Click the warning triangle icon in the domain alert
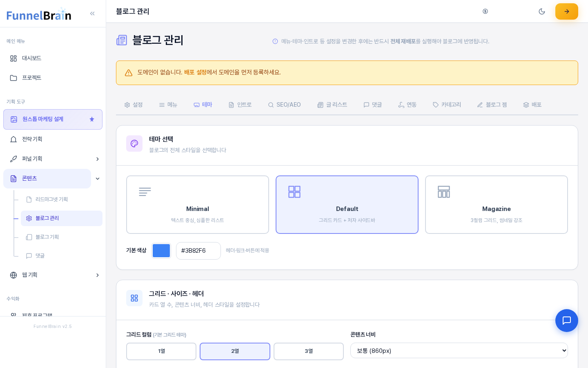 129,73
